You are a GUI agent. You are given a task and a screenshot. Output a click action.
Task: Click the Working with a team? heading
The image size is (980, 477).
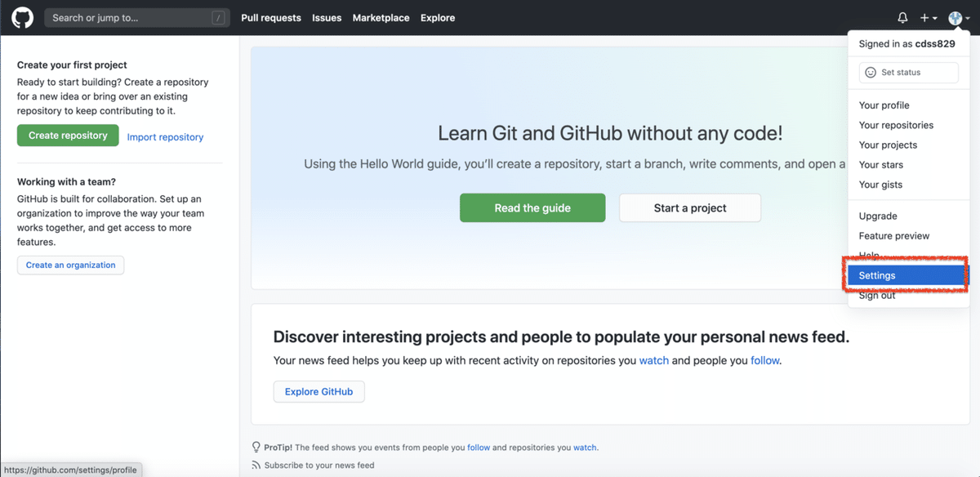point(66,182)
